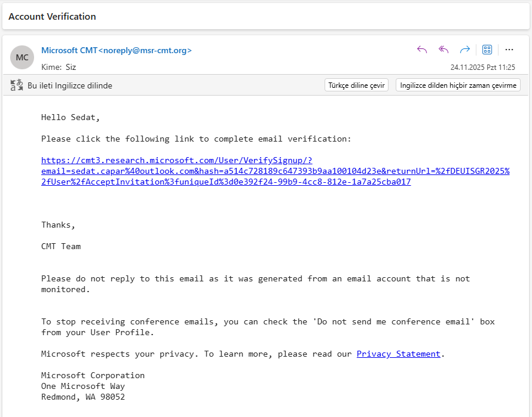Viewport: 532px width, 417px height.
Task: Select 'Ingilizce dilden hiçbir zaman çevirme'
Action: pos(458,85)
